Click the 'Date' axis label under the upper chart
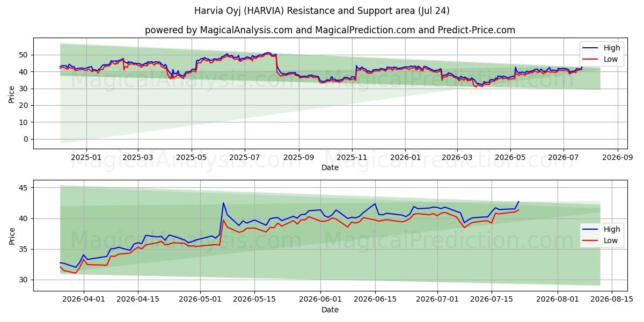Screen dimensions: 644x322 coord(330,167)
